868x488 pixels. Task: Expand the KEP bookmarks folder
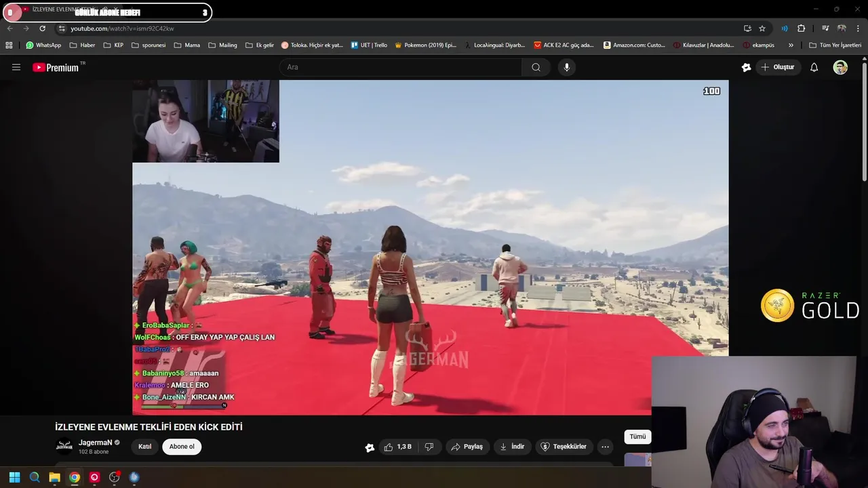click(x=115, y=45)
